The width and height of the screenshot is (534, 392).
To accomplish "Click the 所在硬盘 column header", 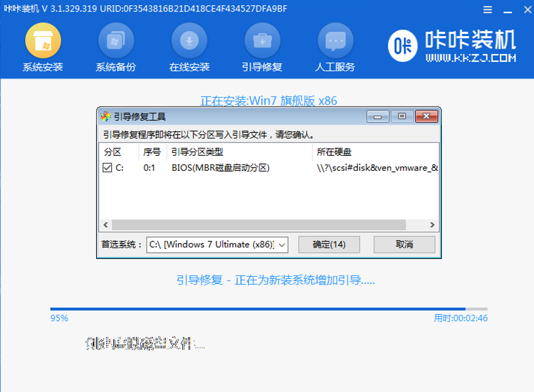I will (376, 152).
